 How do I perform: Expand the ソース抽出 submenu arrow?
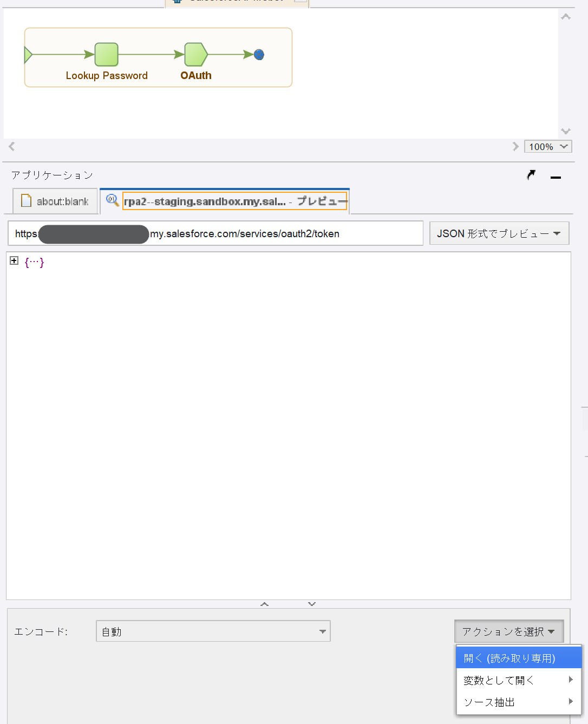coord(571,701)
